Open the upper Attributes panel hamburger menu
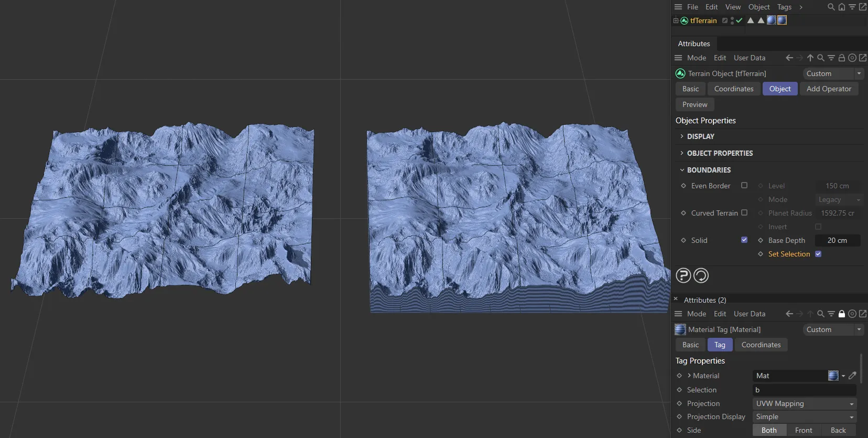The image size is (868, 438). 678,58
